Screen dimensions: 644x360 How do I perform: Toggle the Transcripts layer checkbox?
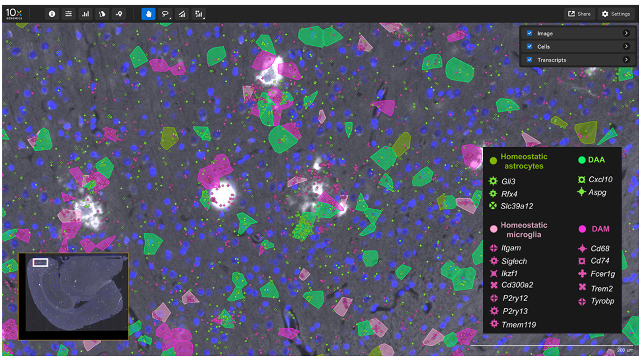coord(529,59)
